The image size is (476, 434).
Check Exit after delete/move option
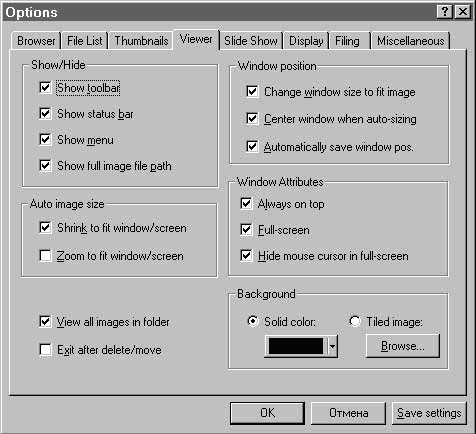[45, 350]
